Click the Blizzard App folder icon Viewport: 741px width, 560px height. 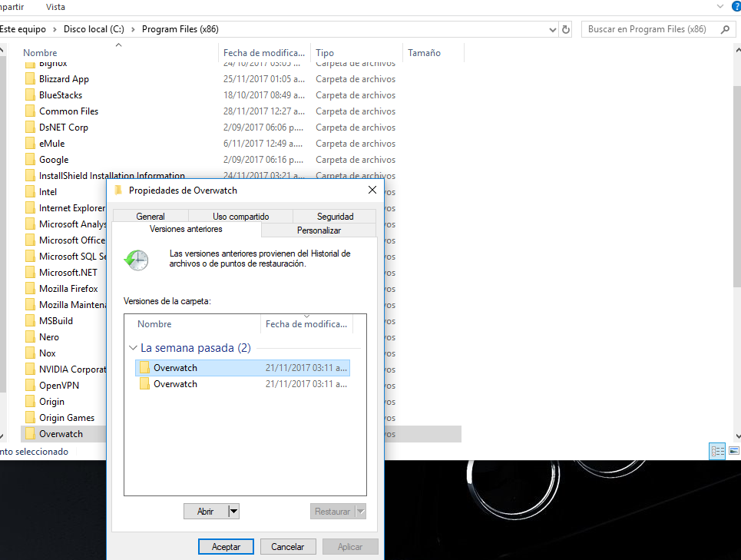pos(30,79)
